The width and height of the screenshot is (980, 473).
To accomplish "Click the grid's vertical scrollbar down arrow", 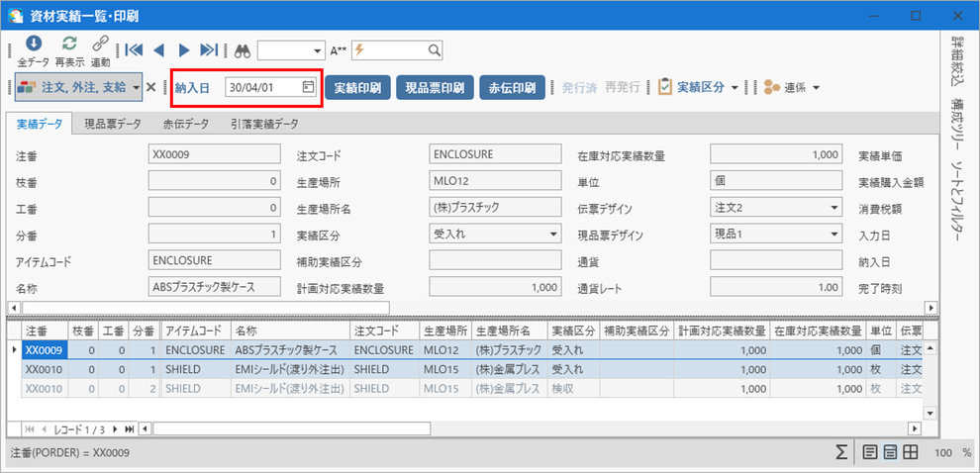I will coord(930,413).
